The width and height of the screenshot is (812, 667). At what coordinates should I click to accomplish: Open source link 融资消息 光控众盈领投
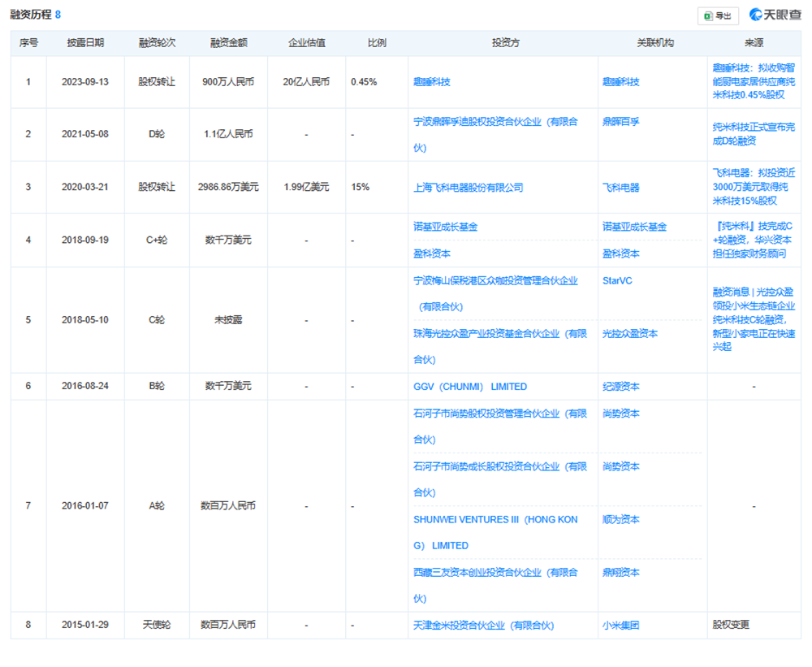point(754,320)
